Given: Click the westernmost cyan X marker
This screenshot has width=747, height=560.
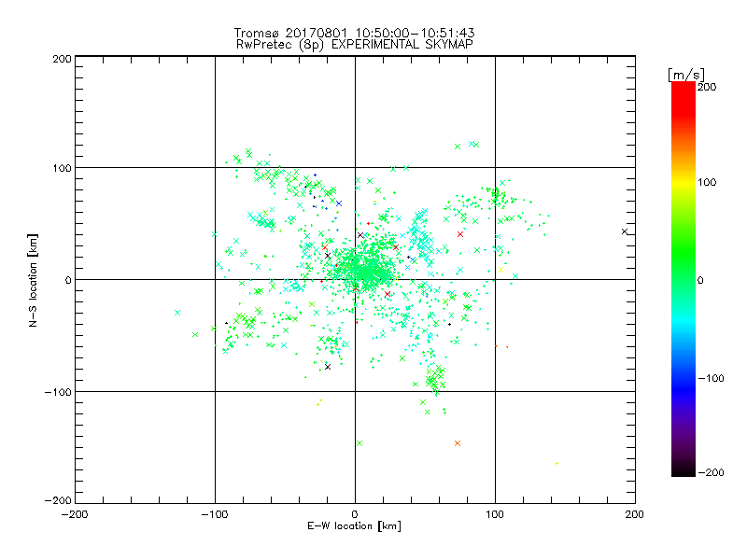Looking at the screenshot, I should [177, 313].
